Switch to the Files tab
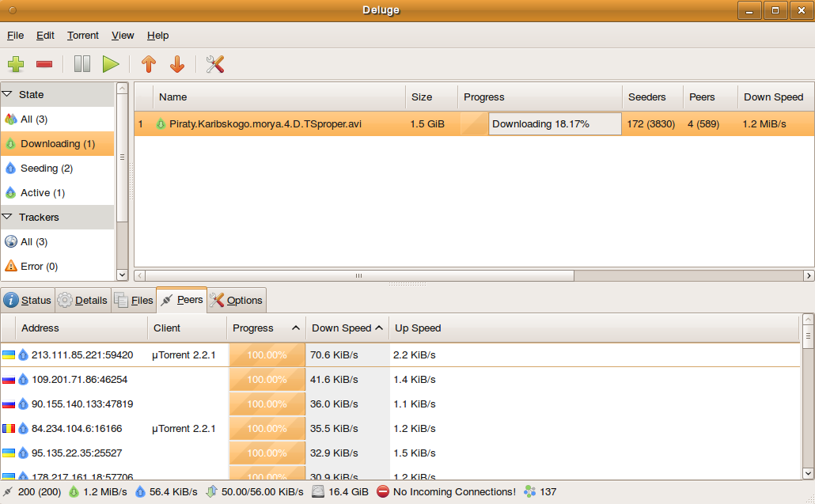Viewport: 815px width, 504px height. [x=133, y=301]
